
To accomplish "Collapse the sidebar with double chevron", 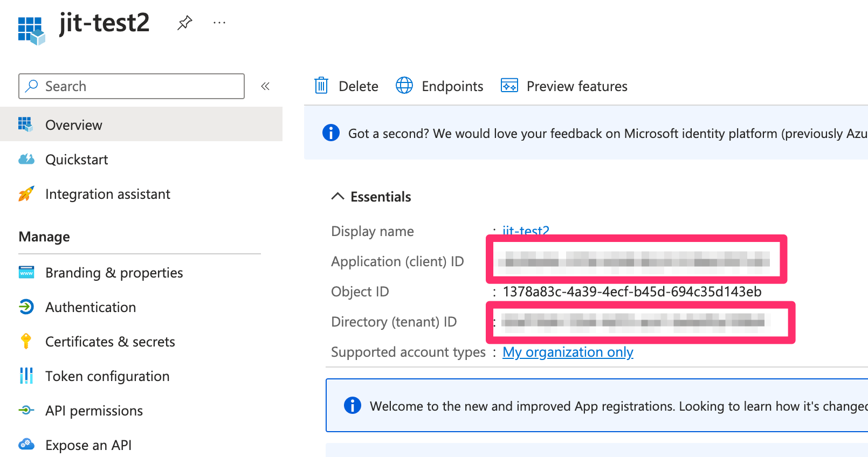I will 265,86.
